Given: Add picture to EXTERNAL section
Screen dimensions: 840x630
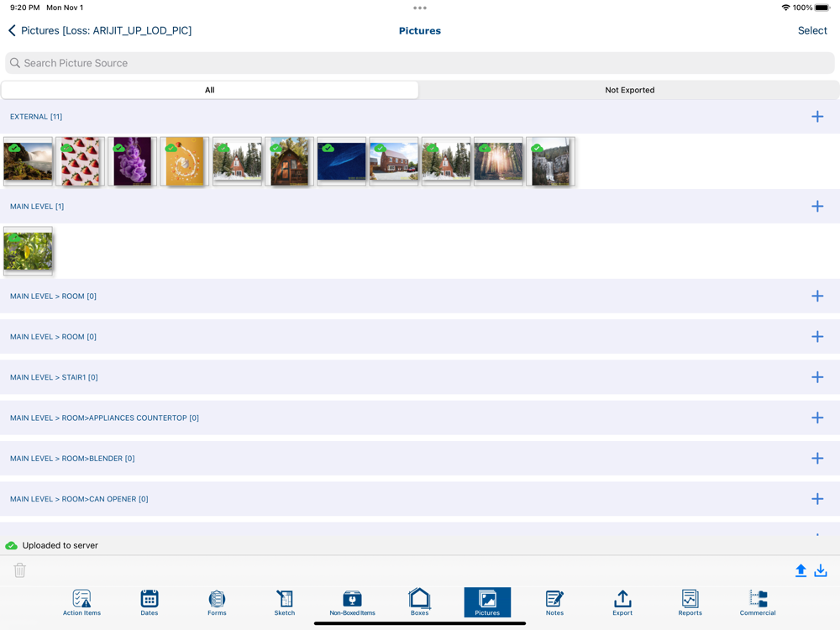Looking at the screenshot, I should (x=817, y=117).
